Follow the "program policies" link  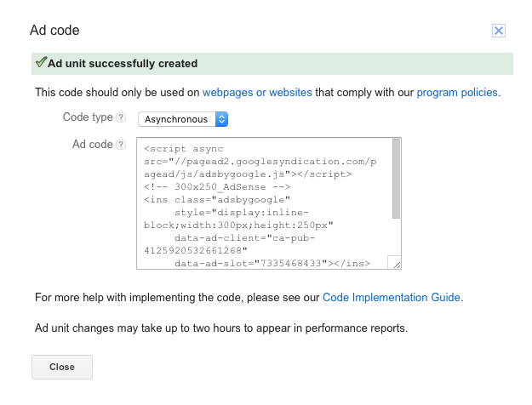click(x=457, y=92)
